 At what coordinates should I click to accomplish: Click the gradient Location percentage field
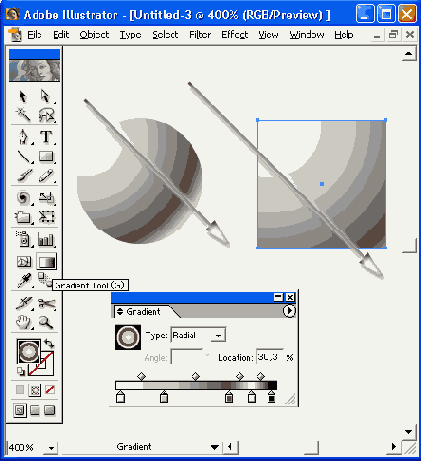270,357
